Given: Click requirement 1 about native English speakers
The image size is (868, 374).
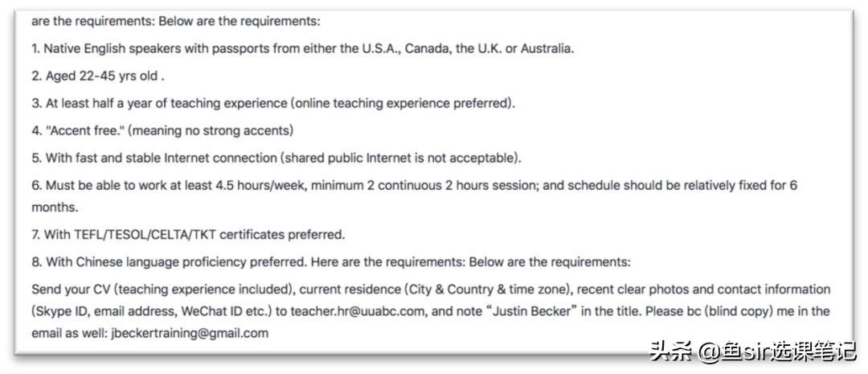Looking at the screenshot, I should pyautogui.click(x=302, y=48).
